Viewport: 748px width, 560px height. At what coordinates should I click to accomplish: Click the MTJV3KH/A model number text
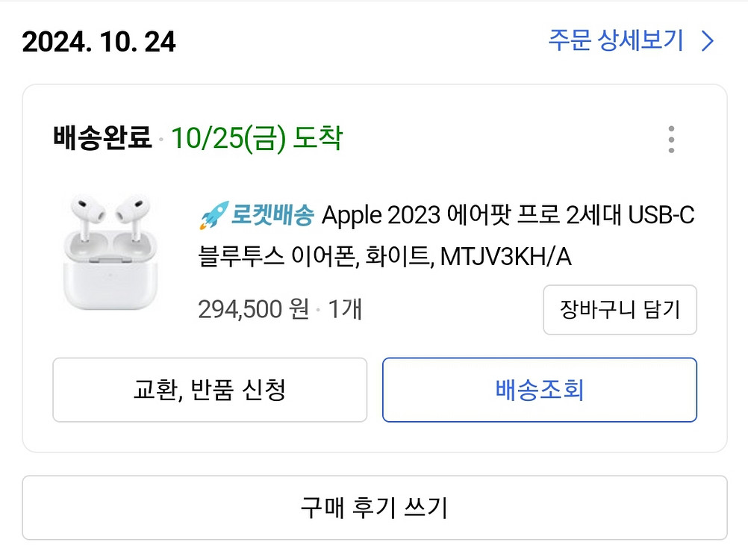505,257
